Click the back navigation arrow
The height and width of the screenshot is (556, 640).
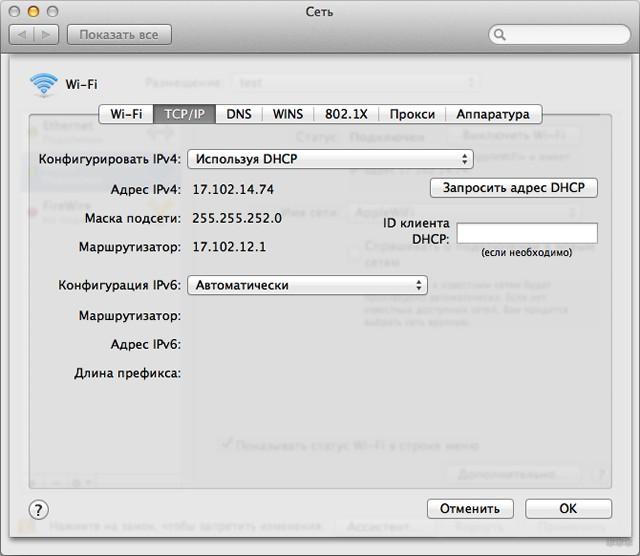tap(22, 35)
